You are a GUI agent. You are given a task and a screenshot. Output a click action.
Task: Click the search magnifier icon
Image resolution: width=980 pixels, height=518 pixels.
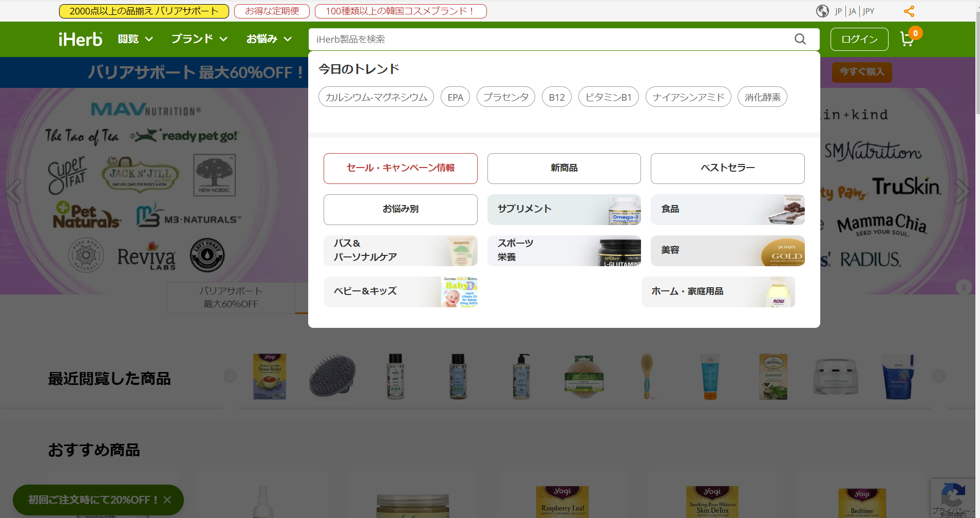[x=800, y=39]
